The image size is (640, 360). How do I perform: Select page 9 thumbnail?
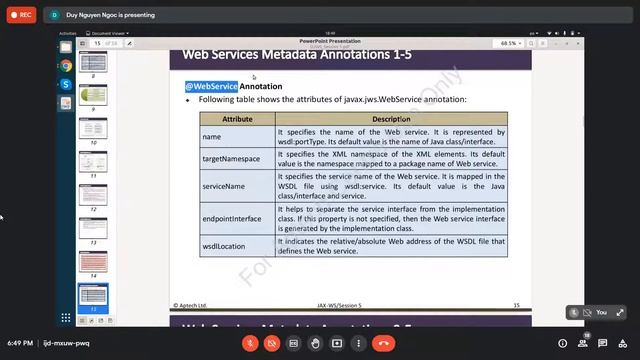click(x=93, y=95)
